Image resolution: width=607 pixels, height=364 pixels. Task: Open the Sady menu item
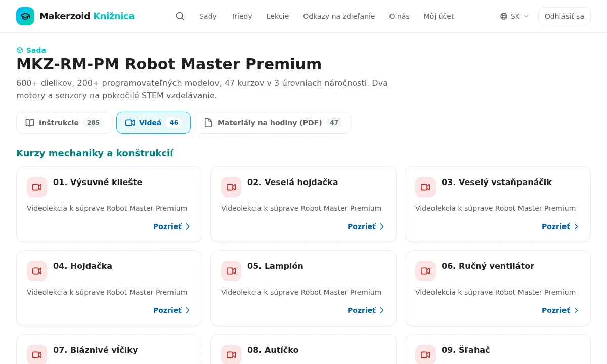pyautogui.click(x=208, y=16)
